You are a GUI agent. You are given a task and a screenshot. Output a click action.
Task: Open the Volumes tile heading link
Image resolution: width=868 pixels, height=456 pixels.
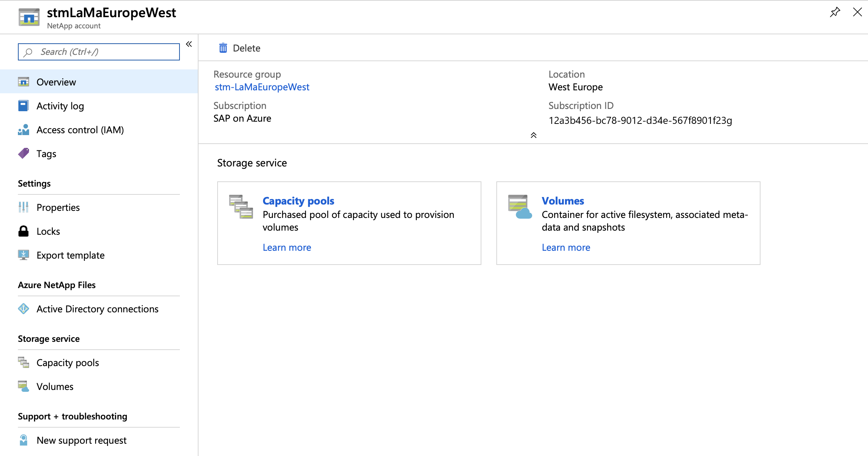tap(562, 201)
